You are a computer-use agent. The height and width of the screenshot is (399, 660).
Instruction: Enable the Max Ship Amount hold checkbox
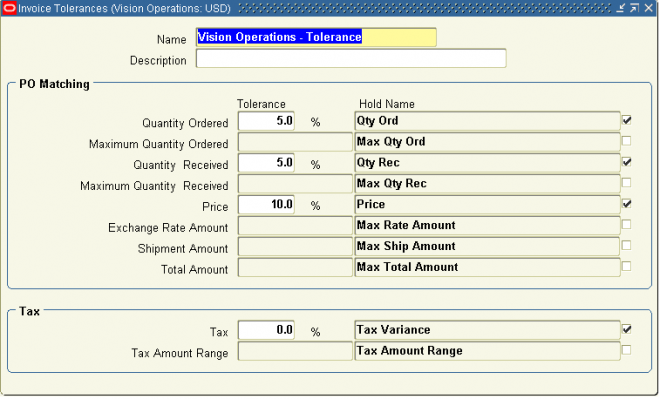(x=627, y=245)
